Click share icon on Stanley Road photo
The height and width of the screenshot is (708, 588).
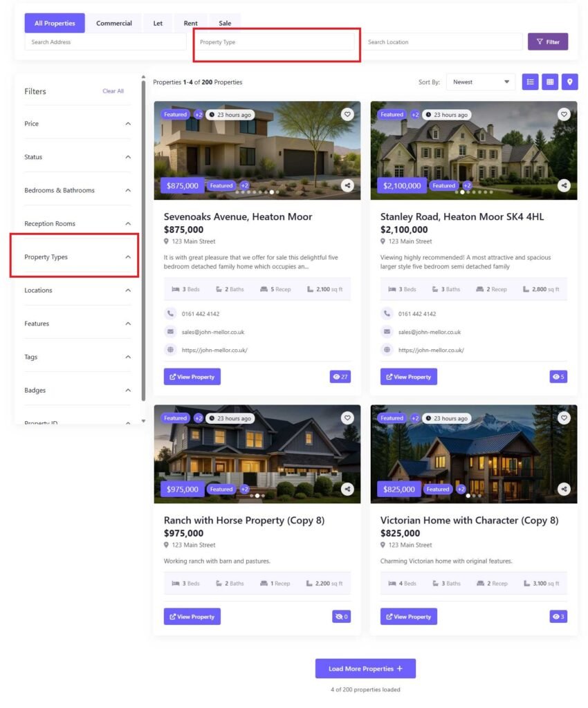[564, 185]
